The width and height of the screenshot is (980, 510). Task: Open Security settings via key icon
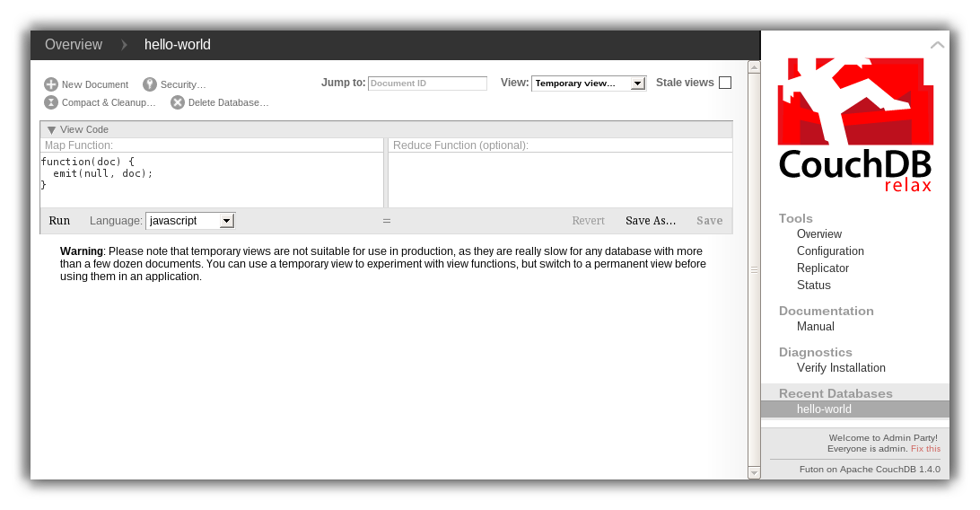click(x=150, y=84)
